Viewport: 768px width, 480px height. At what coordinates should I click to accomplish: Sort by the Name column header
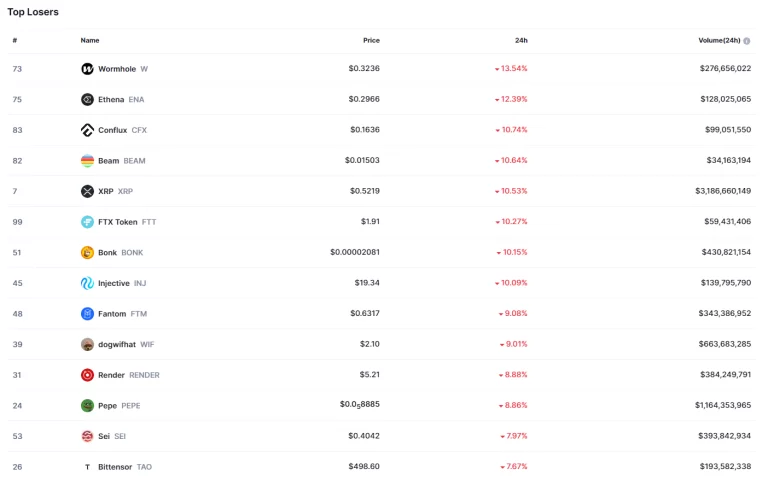click(x=90, y=41)
